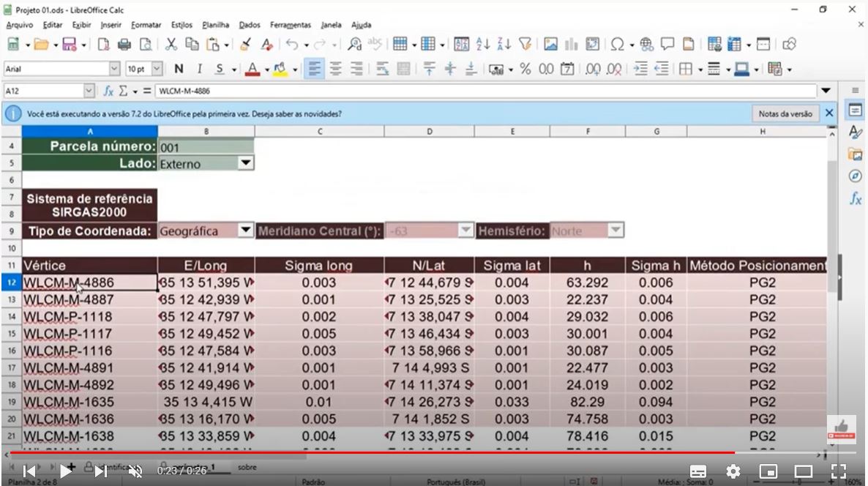The height and width of the screenshot is (486, 868).
Task: Open video settings gear
Action: (733, 471)
